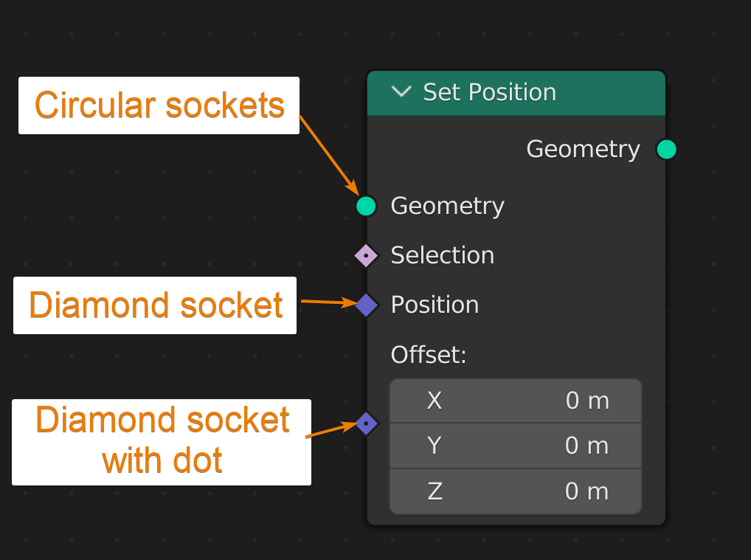Click the Geometry output label text
This screenshot has width=751, height=560.
click(583, 150)
